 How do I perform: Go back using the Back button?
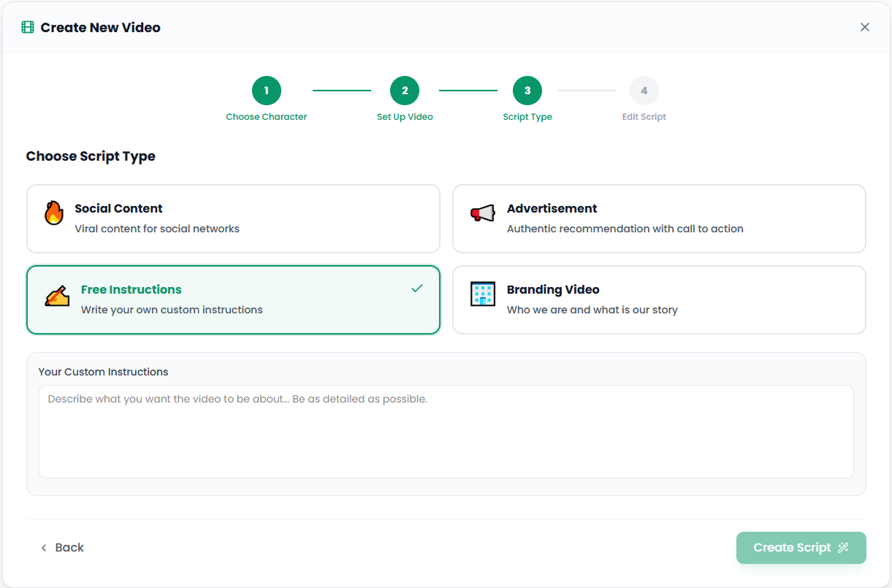[x=62, y=548]
